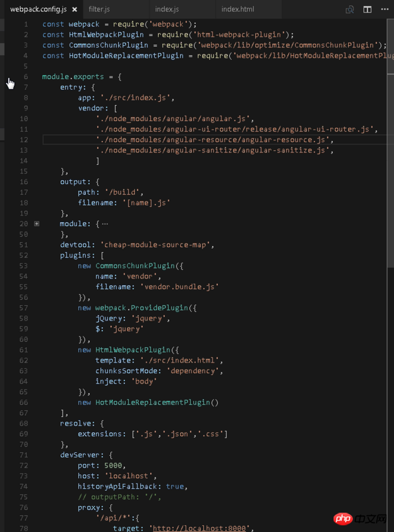Split the editor with split icon

point(367,9)
